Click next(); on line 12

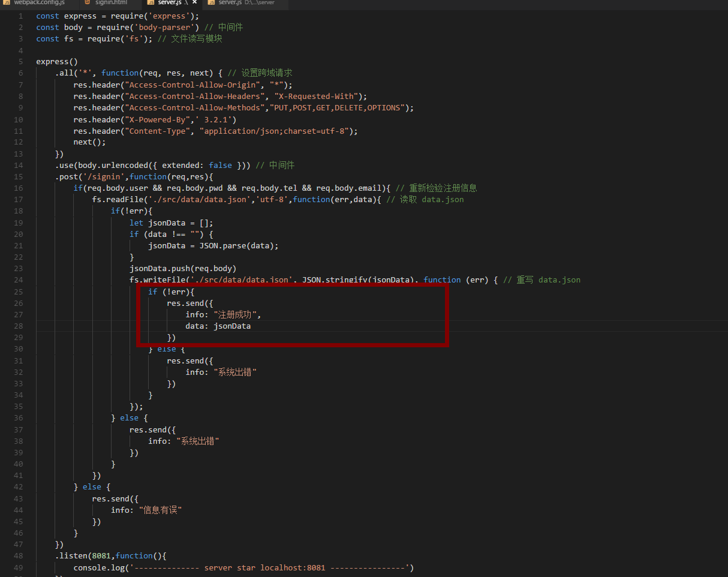(x=90, y=142)
